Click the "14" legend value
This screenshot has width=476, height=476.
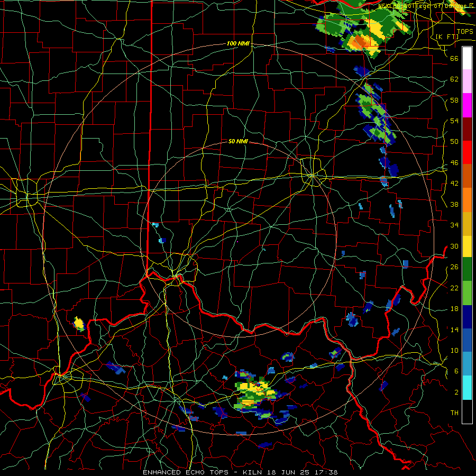point(454,329)
